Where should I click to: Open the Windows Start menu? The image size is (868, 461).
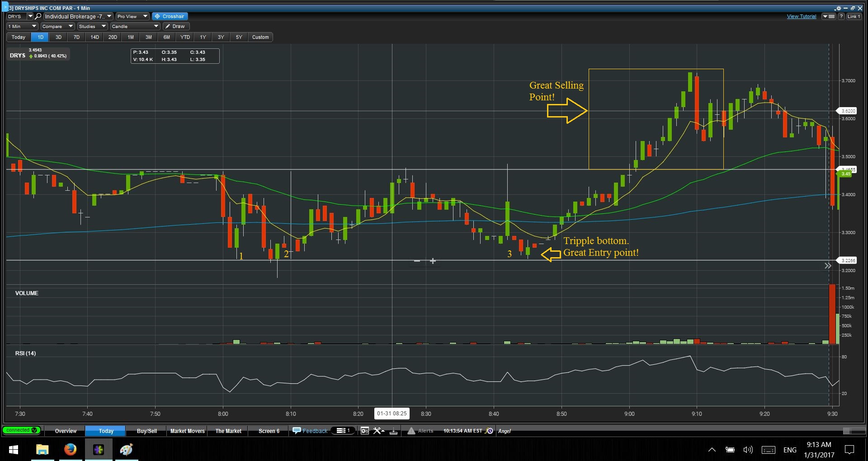pos(14,450)
